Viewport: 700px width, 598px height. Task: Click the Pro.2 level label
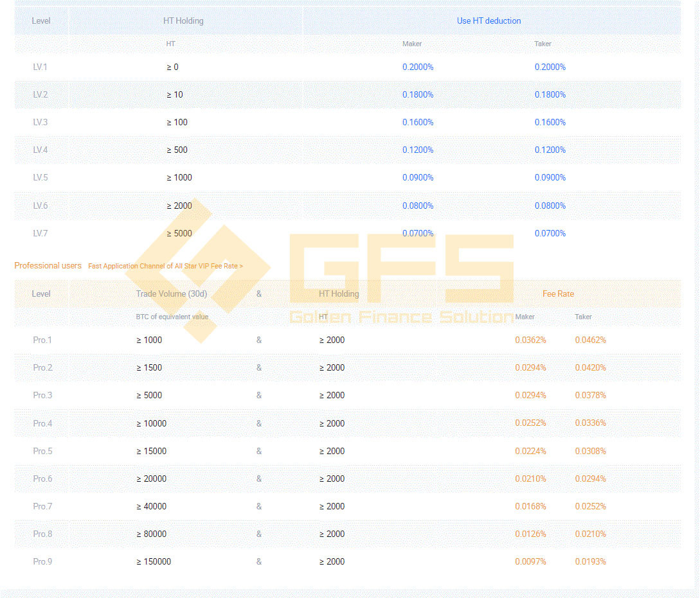(x=42, y=367)
